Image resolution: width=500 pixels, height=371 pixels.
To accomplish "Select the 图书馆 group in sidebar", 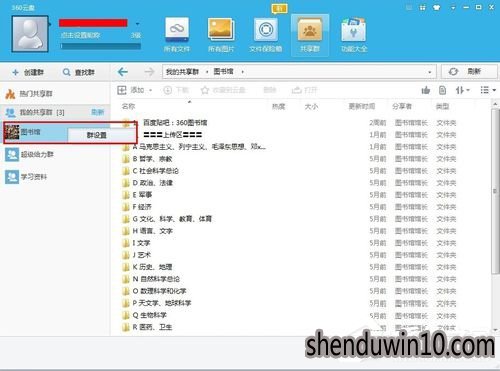I will pos(35,132).
